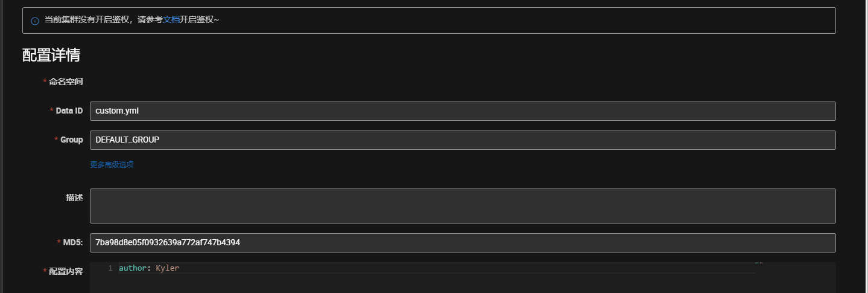Click the 描述 field label

click(74, 198)
